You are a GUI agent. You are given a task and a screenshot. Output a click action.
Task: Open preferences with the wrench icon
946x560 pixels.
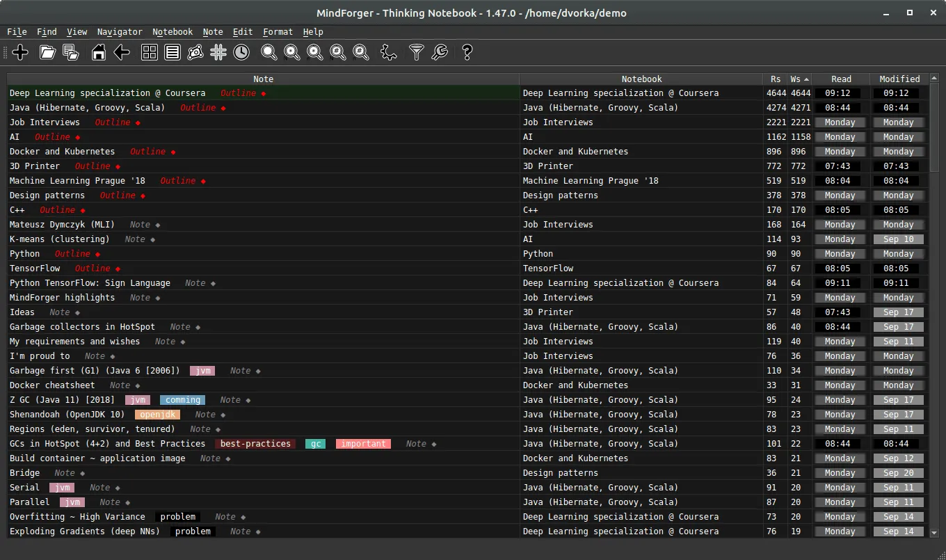[x=440, y=52]
